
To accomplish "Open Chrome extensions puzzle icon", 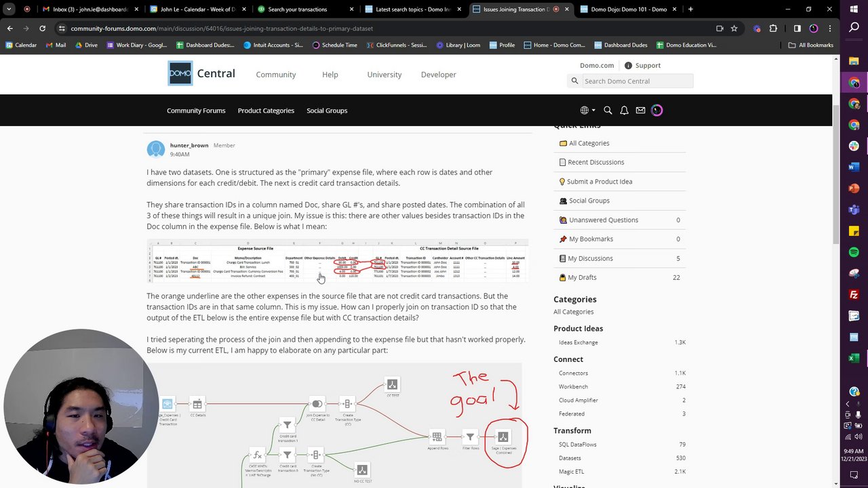I will click(x=772, y=28).
